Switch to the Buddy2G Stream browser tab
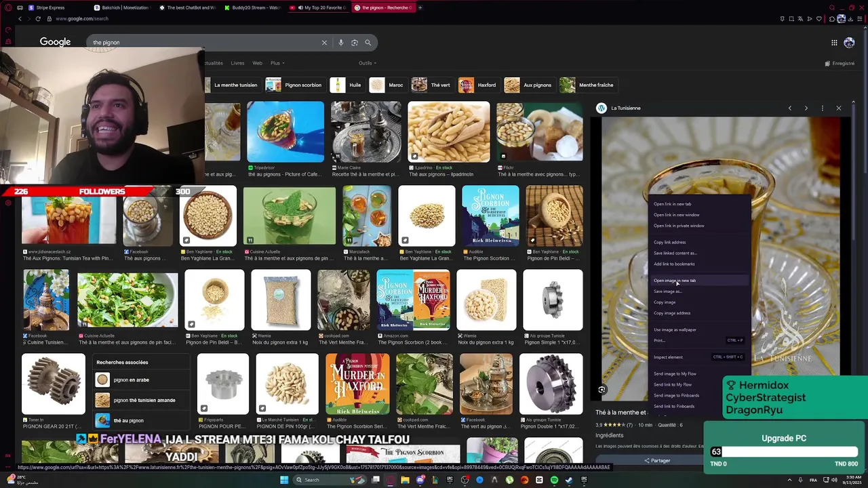Screen dimensions: 868x488 tap(252, 7)
